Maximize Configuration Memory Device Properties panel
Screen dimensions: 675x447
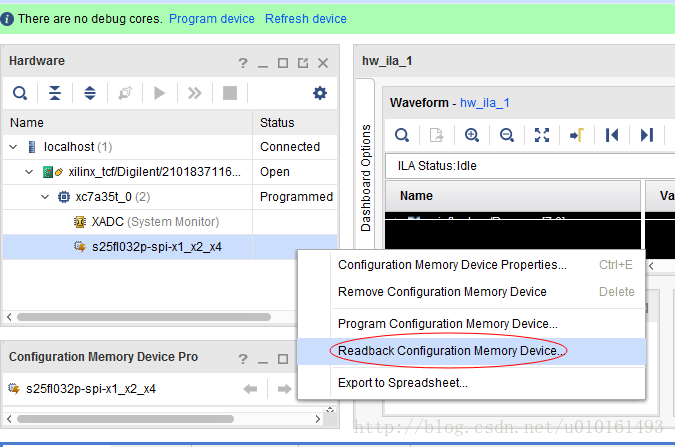click(283, 359)
